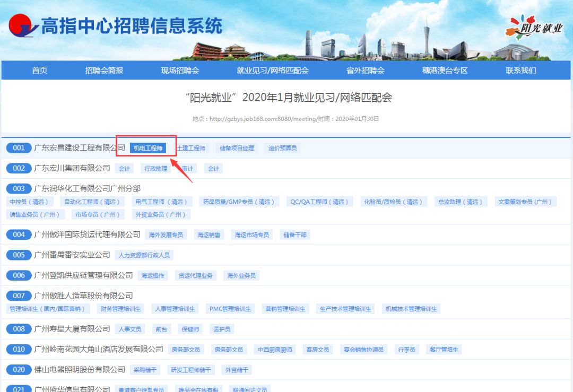Viewport: 573px width, 392px height.
Task: Open the PMC管理培训生 job tag
Action: 230,309
